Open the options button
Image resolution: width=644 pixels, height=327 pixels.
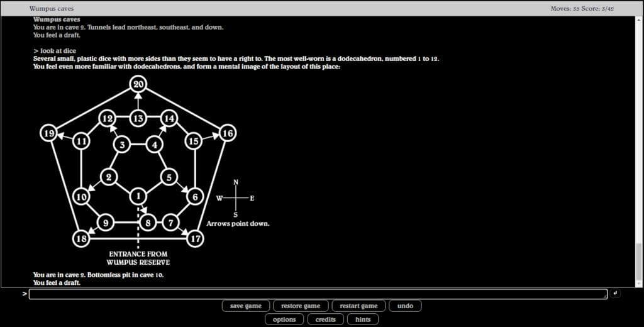click(x=284, y=319)
